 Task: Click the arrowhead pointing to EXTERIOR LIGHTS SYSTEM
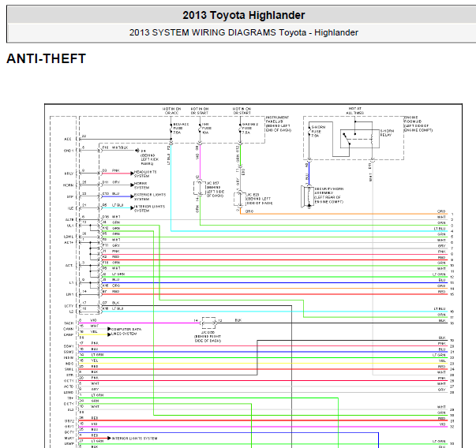click(x=132, y=196)
